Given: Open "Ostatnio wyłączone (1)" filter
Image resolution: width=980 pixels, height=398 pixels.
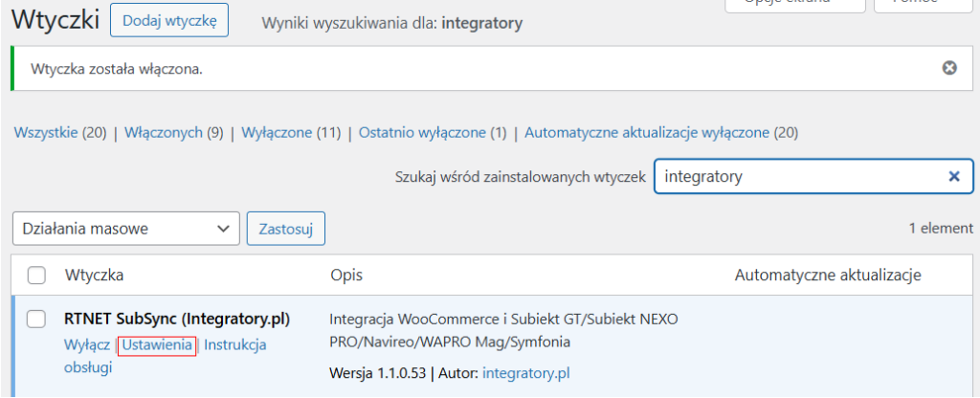Looking at the screenshot, I should click(x=432, y=133).
